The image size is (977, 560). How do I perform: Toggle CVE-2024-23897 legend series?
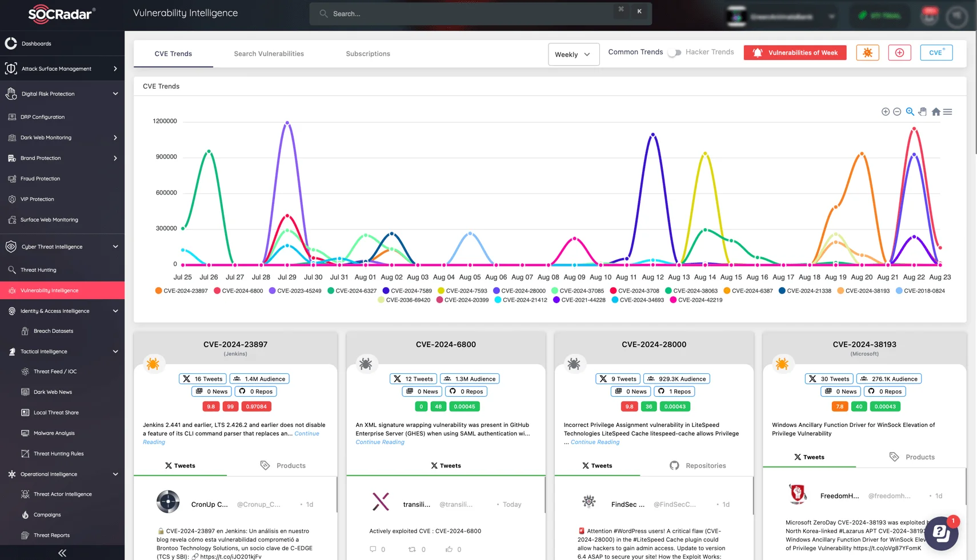click(x=182, y=291)
